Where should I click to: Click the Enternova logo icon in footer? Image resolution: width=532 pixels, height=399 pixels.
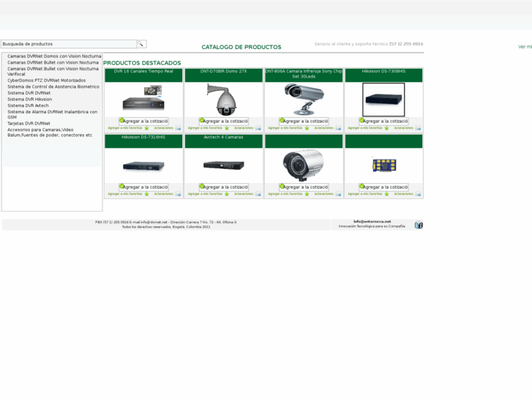tap(419, 225)
